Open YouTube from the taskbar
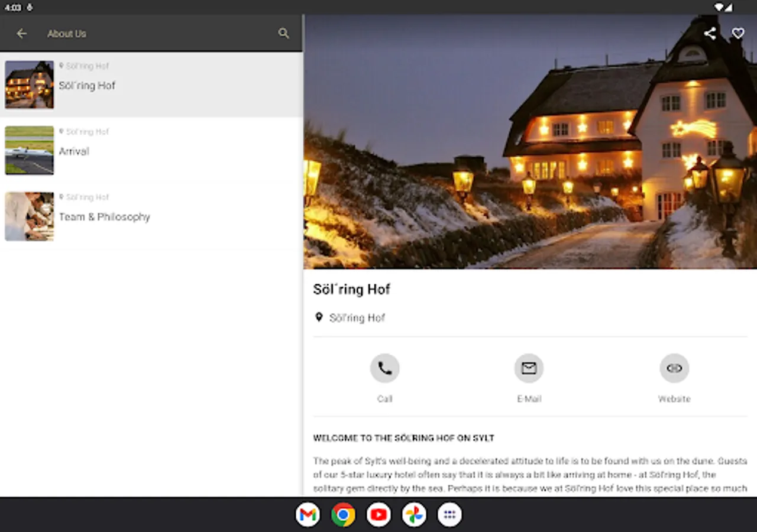Viewport: 757px width, 532px height. [x=378, y=515]
